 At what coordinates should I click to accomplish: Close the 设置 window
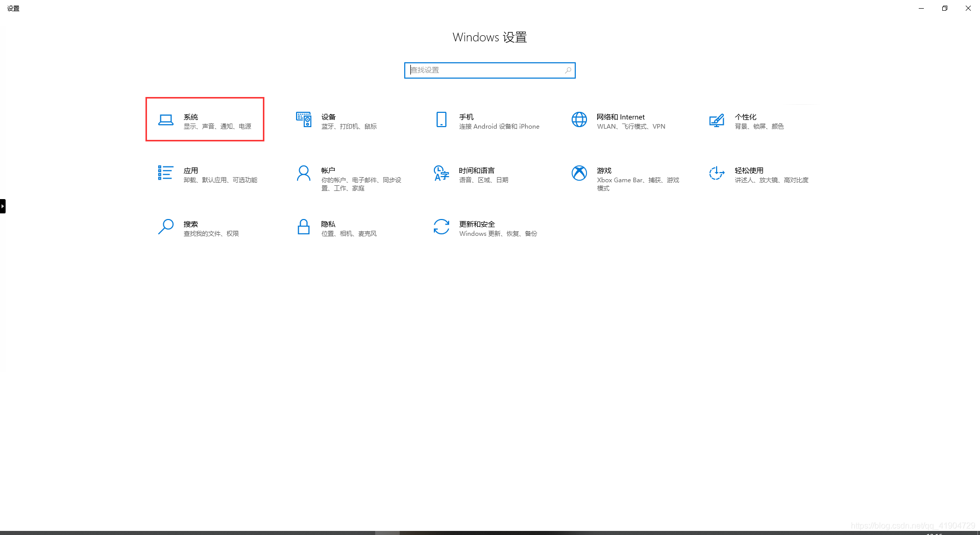968,8
